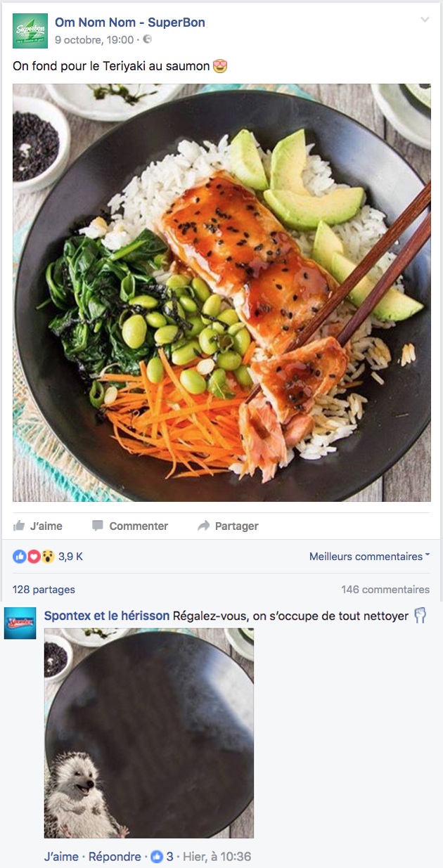This screenshot has width=443, height=868.
Task: Open the empty bowl hedgehog comment image
Action: 149,733
